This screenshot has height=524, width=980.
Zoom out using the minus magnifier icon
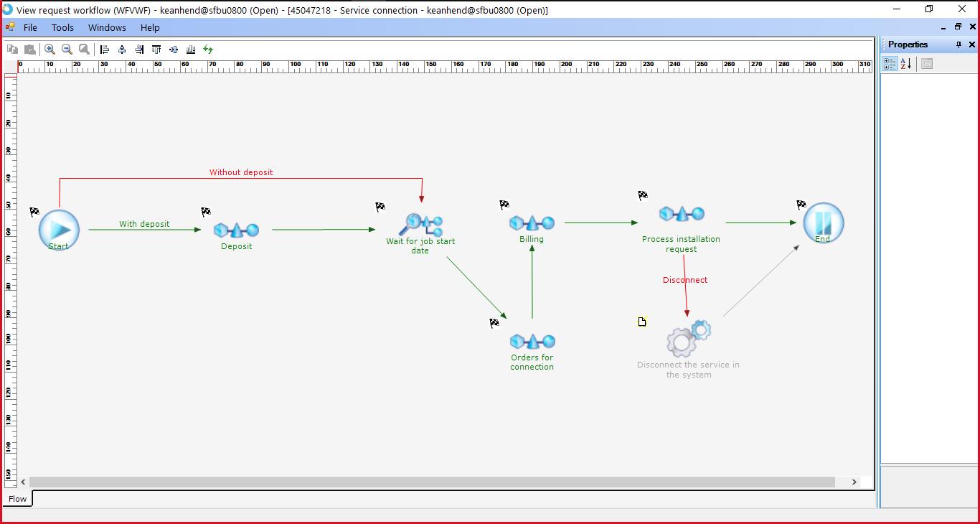[67, 50]
